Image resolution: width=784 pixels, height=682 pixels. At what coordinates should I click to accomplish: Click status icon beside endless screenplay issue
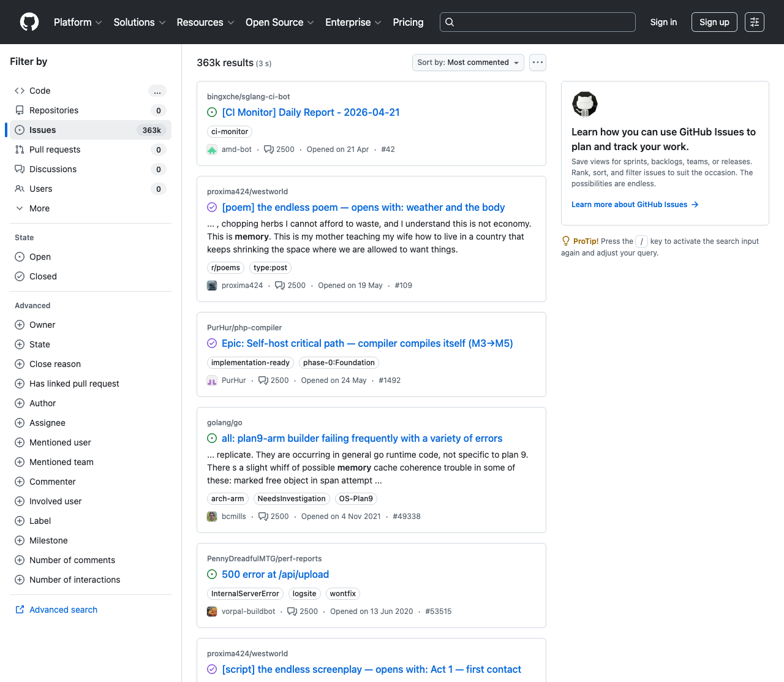tap(212, 669)
